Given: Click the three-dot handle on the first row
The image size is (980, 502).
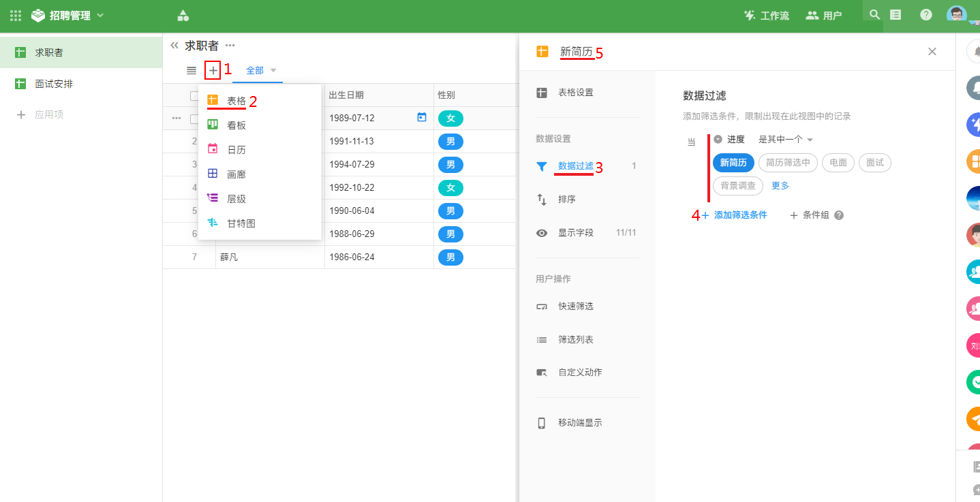Looking at the screenshot, I should point(177,119).
